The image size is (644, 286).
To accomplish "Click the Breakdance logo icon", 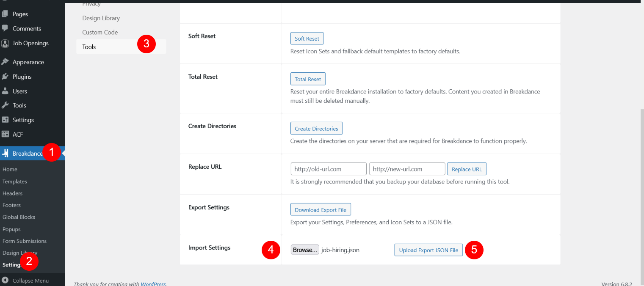I will [x=5, y=153].
